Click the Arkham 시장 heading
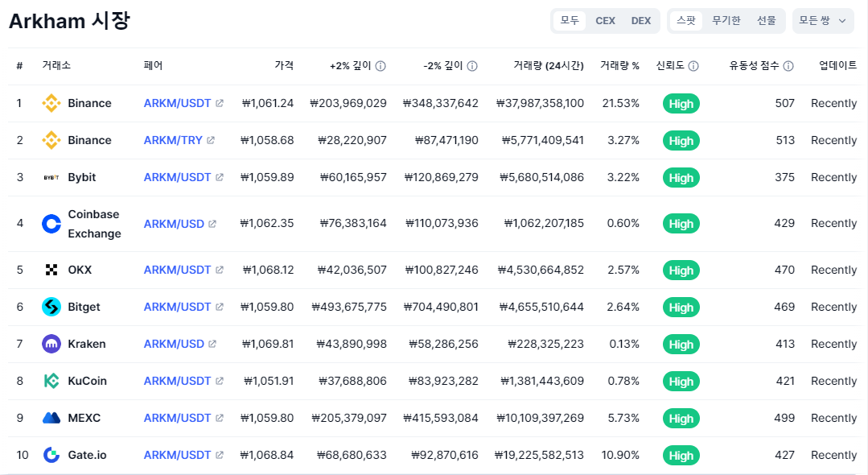868x475 pixels. tap(69, 21)
